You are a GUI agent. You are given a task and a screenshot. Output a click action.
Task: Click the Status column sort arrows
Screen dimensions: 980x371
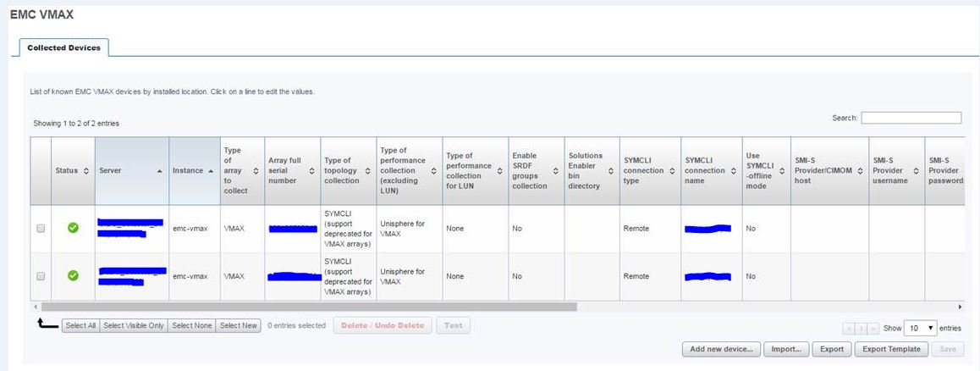pos(86,171)
